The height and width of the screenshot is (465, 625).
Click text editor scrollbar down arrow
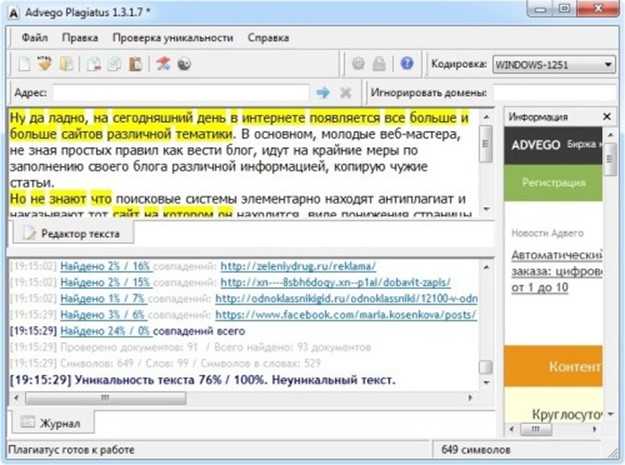pos(486,209)
